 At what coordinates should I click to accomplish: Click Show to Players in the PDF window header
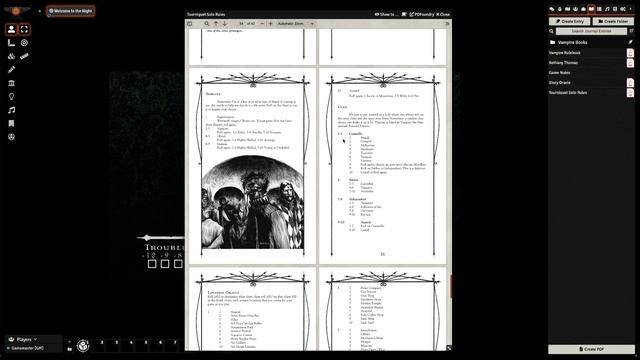click(387, 14)
